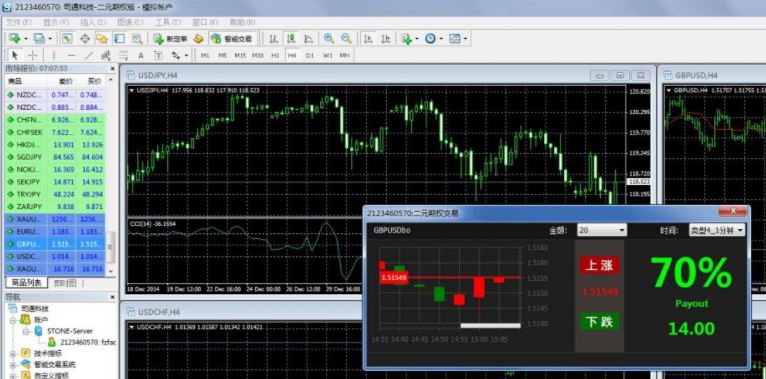This screenshot has height=379, width=766.
Task: Pick the horizontal line drawing tool
Action: 71,55
